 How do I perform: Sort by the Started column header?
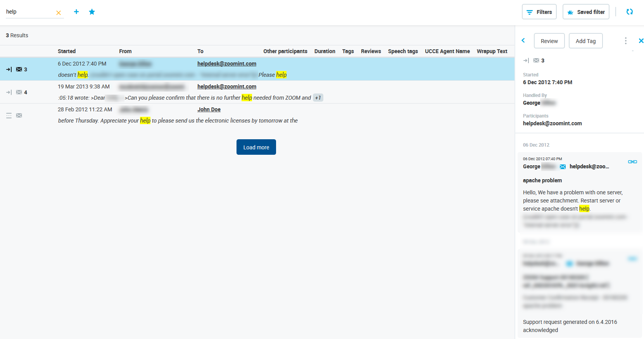click(67, 51)
